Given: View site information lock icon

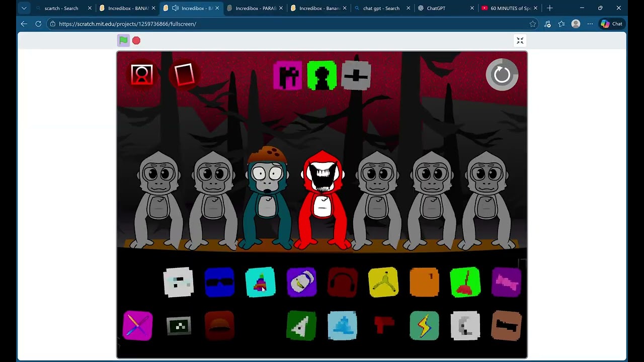Looking at the screenshot, I should (53, 24).
